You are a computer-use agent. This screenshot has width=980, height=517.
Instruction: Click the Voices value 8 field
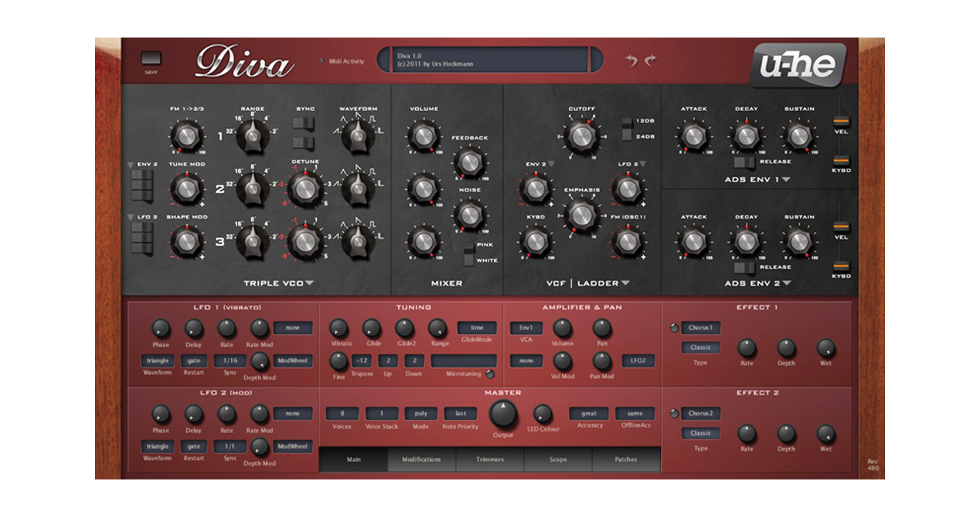[x=342, y=414]
